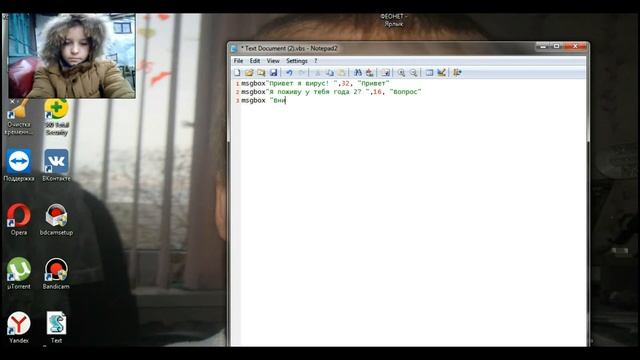
Task: Click the Copy toolbar icon
Action: (x=329, y=73)
